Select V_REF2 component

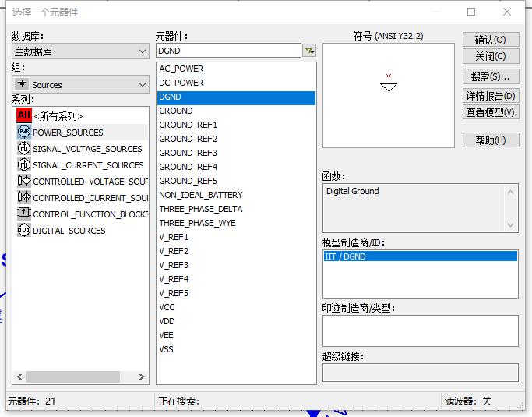[236, 251]
